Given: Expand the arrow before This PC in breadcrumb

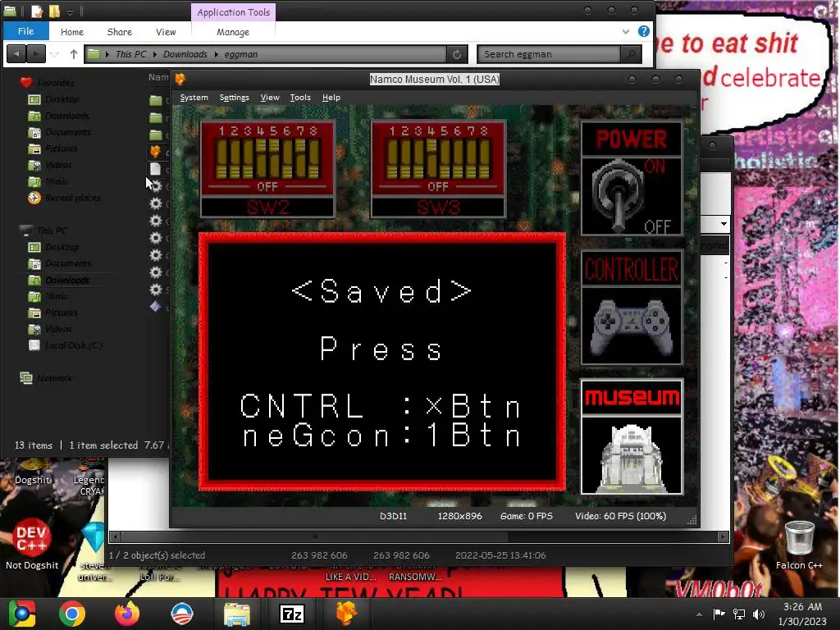Looking at the screenshot, I should click(x=107, y=54).
